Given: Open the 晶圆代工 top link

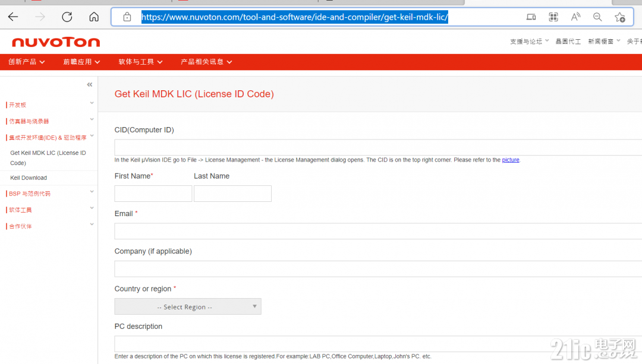Looking at the screenshot, I should (x=568, y=42).
